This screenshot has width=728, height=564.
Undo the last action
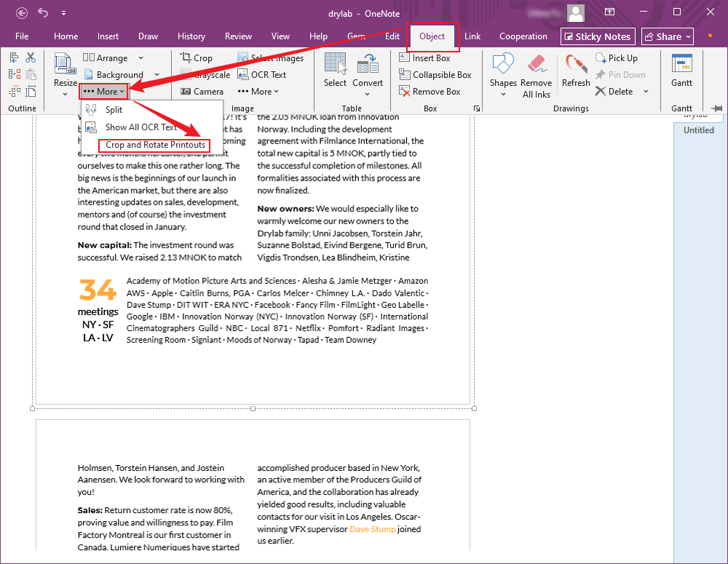[x=43, y=12]
